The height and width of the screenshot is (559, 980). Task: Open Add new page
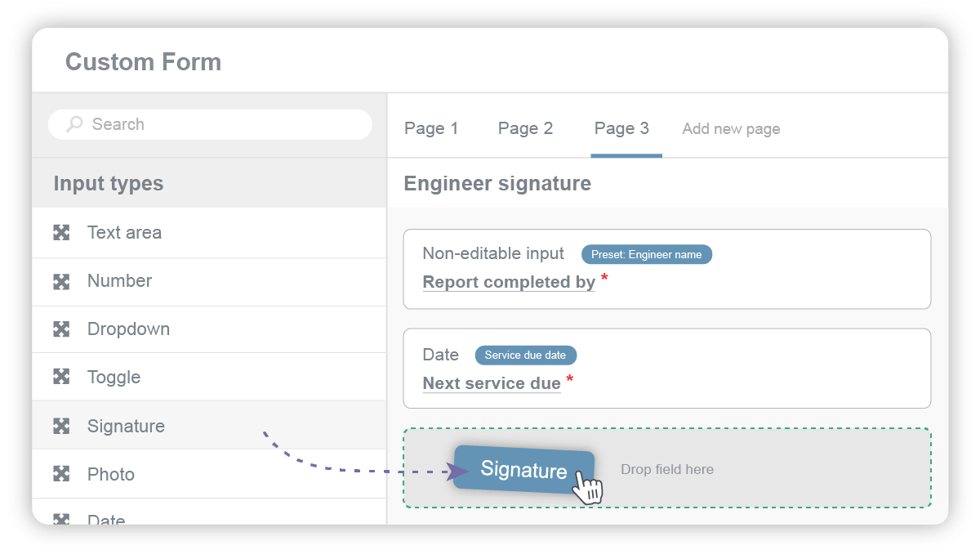click(730, 128)
